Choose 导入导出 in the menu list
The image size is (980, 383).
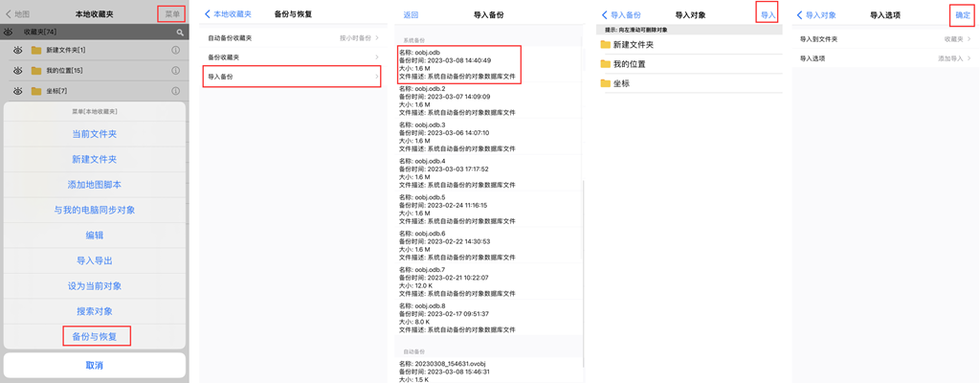coord(95,260)
